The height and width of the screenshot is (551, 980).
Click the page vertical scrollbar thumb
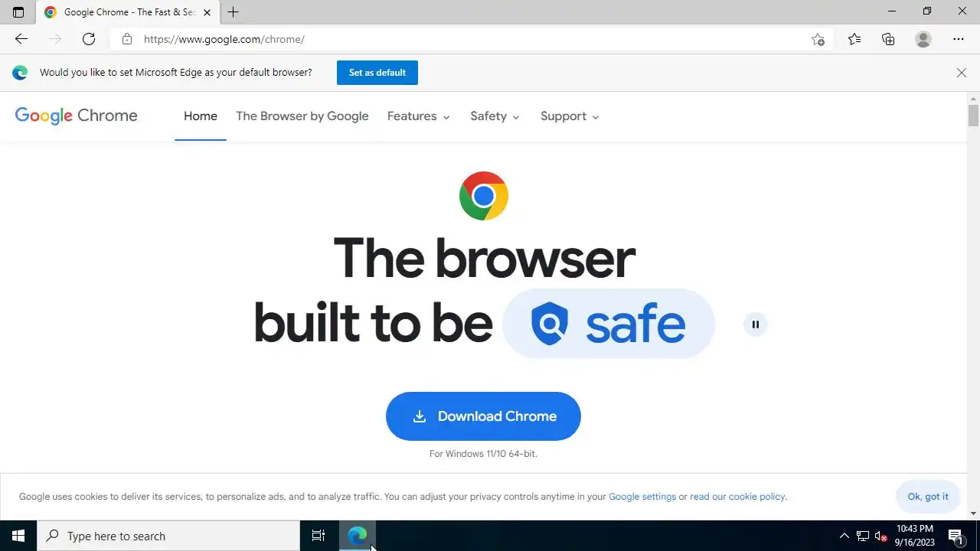[x=973, y=116]
